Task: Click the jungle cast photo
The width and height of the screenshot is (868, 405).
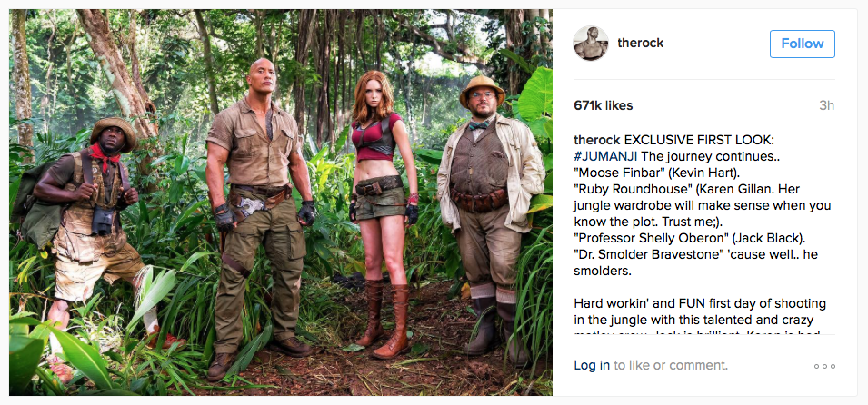Action: (281, 202)
